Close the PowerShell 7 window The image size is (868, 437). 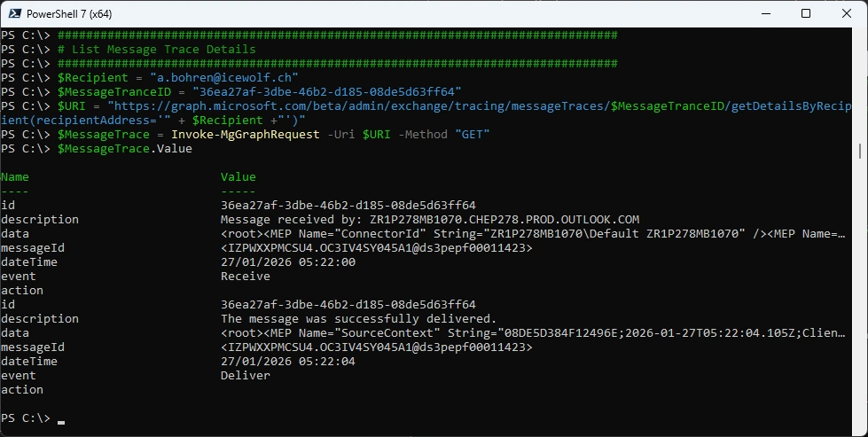[x=847, y=14]
